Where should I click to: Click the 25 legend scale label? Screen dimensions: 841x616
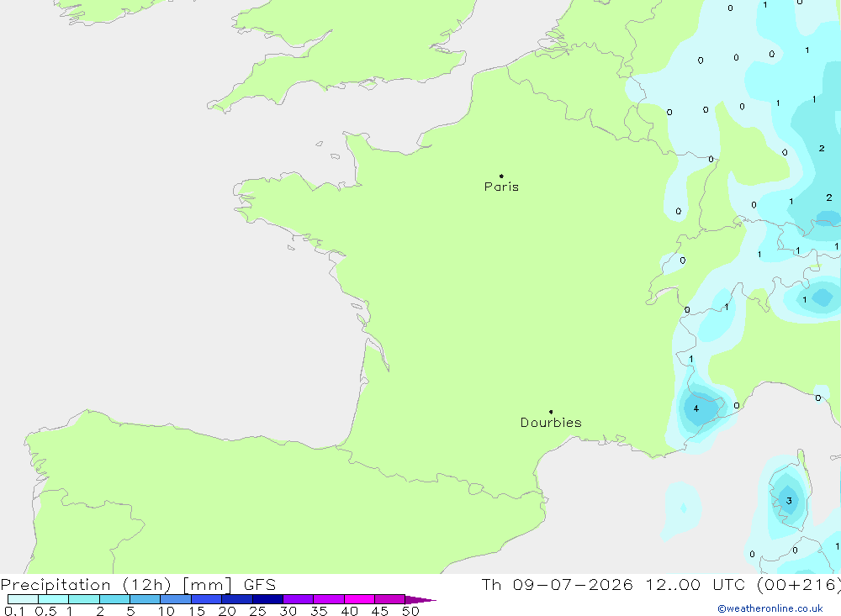coord(258,611)
